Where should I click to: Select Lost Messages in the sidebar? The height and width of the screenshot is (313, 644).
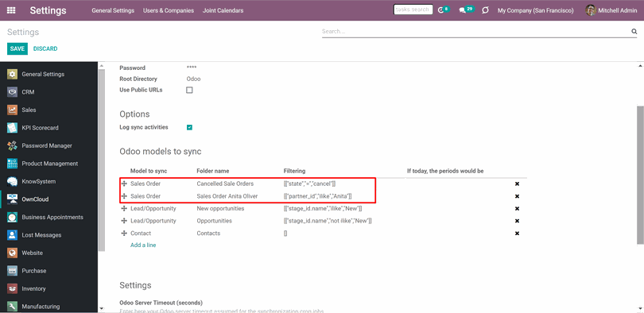click(41, 235)
